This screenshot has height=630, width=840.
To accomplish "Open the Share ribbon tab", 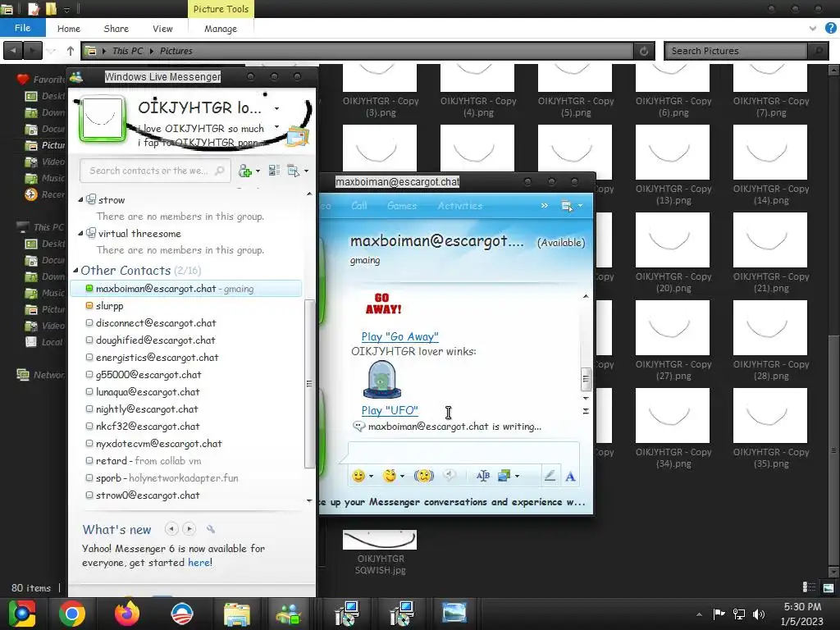I will pos(116,29).
